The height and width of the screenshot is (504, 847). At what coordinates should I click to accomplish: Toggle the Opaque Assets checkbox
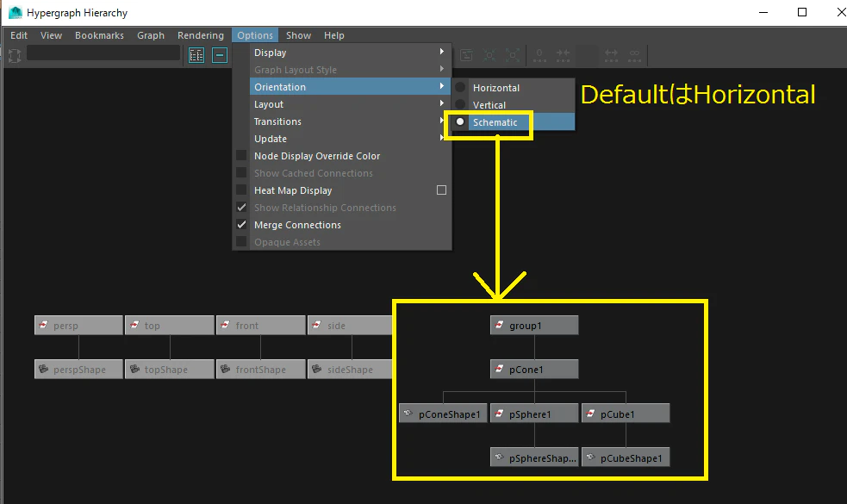(x=241, y=242)
